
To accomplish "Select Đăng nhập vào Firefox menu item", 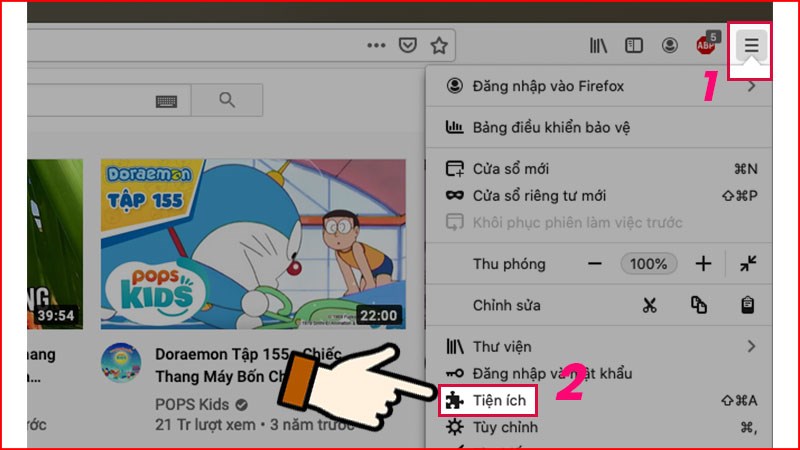I will 598,86.
